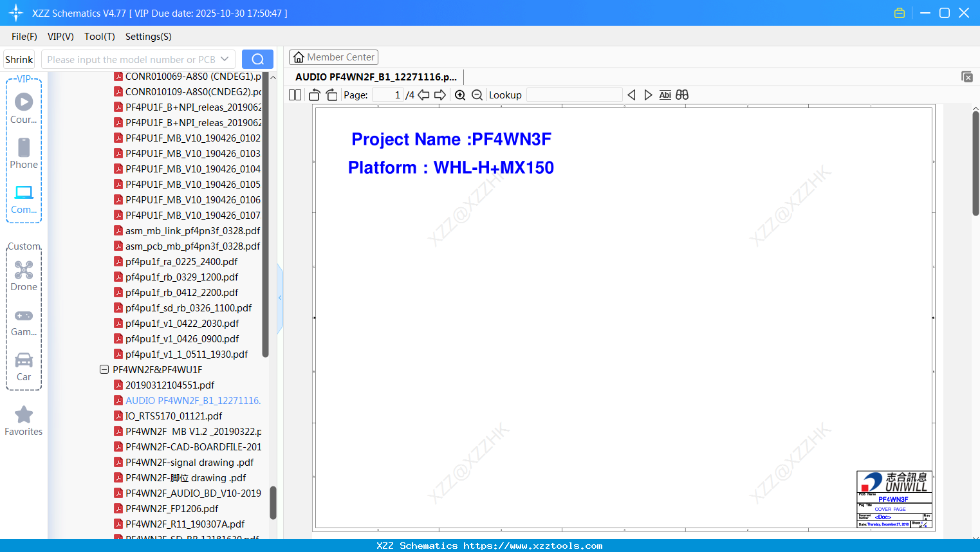
Task: Switch to the AUDIO PF4WN2F_B1 document tab
Action: point(376,77)
